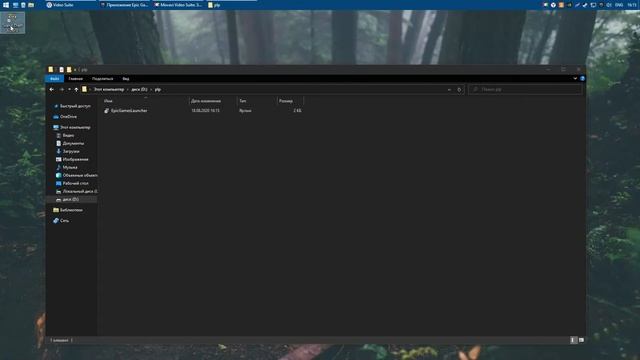This screenshot has width=640, height=360.
Task: Open the Главная ribbon tab
Action: pos(76,78)
